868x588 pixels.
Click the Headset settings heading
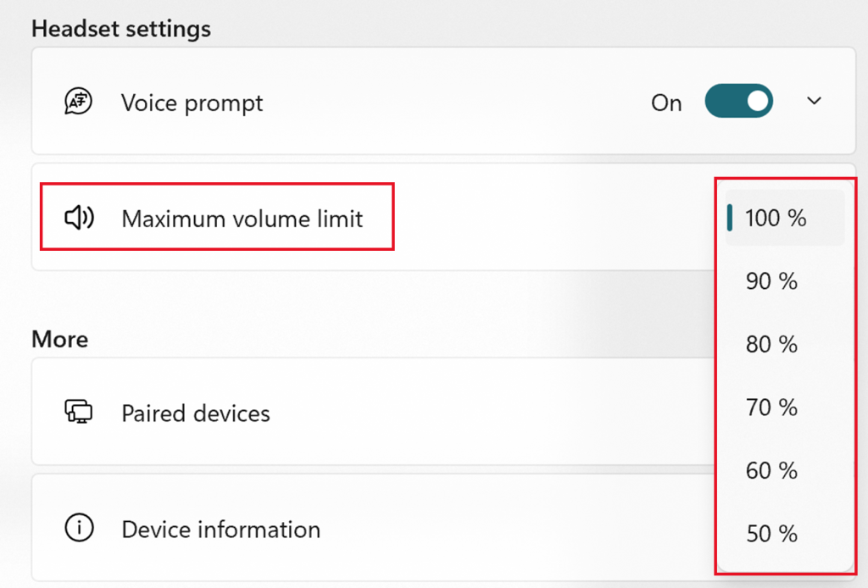pyautogui.click(x=121, y=29)
